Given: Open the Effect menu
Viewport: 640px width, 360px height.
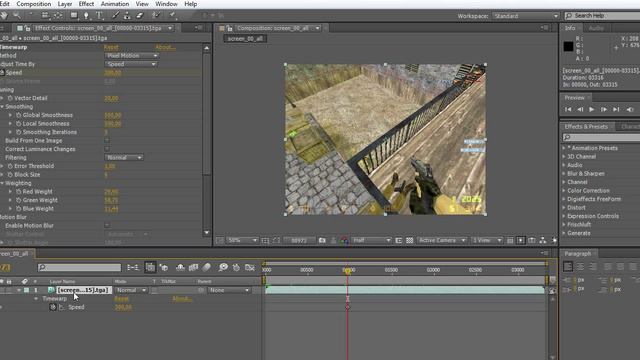Looking at the screenshot, I should [86, 4].
